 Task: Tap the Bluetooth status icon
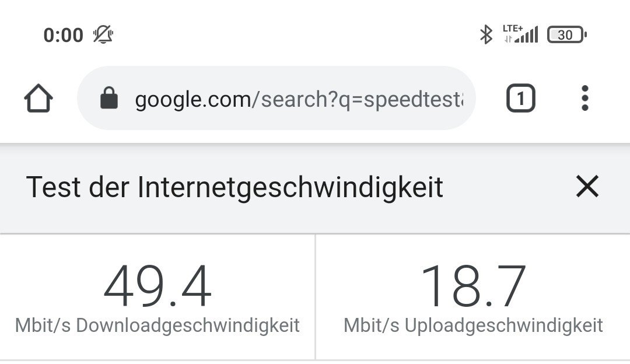pyautogui.click(x=486, y=34)
